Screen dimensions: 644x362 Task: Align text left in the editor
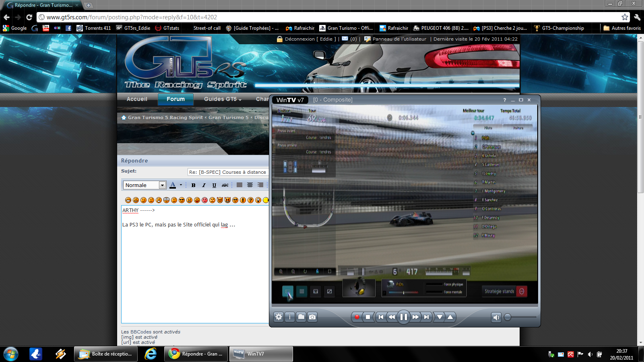point(239,185)
